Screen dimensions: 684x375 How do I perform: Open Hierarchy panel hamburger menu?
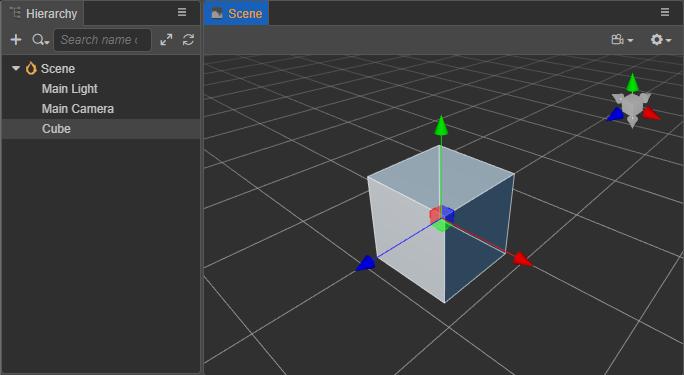182,12
